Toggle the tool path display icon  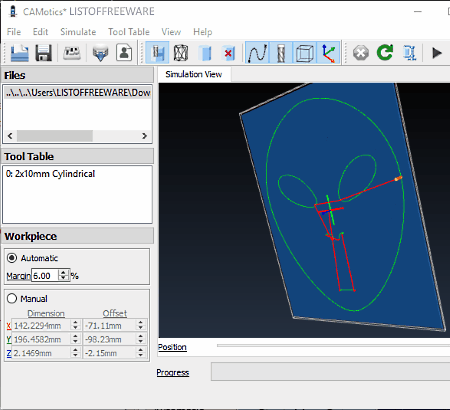[258, 53]
